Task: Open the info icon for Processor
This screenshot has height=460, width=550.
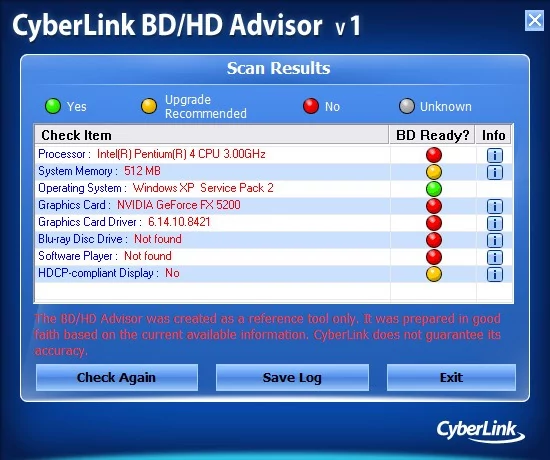Action: (x=495, y=155)
